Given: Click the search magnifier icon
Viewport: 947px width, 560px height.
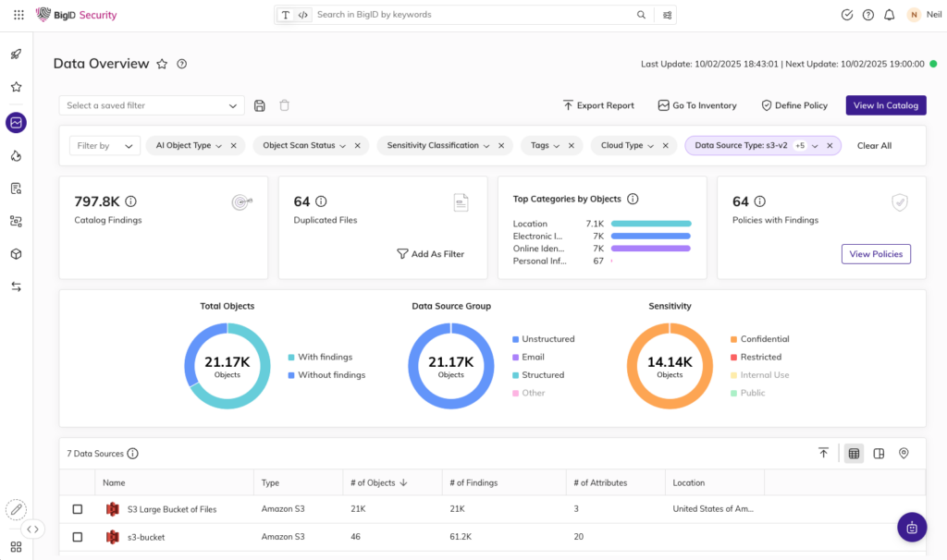Looking at the screenshot, I should coord(641,15).
